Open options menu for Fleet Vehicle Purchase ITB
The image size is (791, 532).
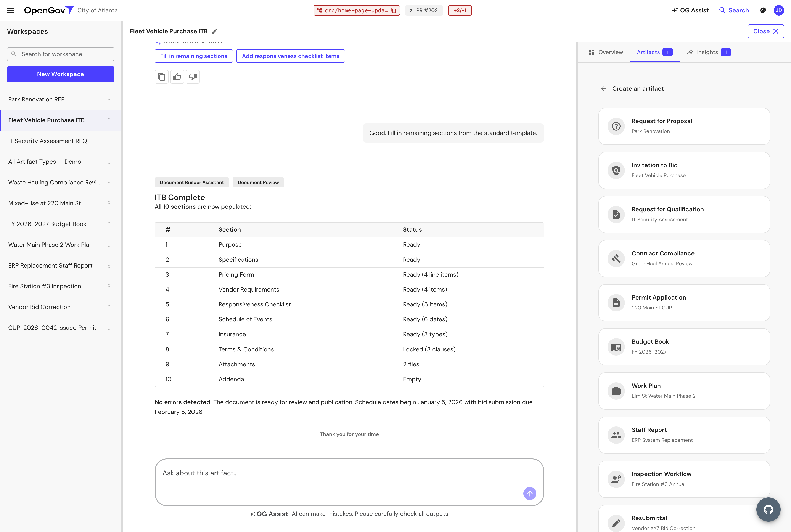[109, 120]
